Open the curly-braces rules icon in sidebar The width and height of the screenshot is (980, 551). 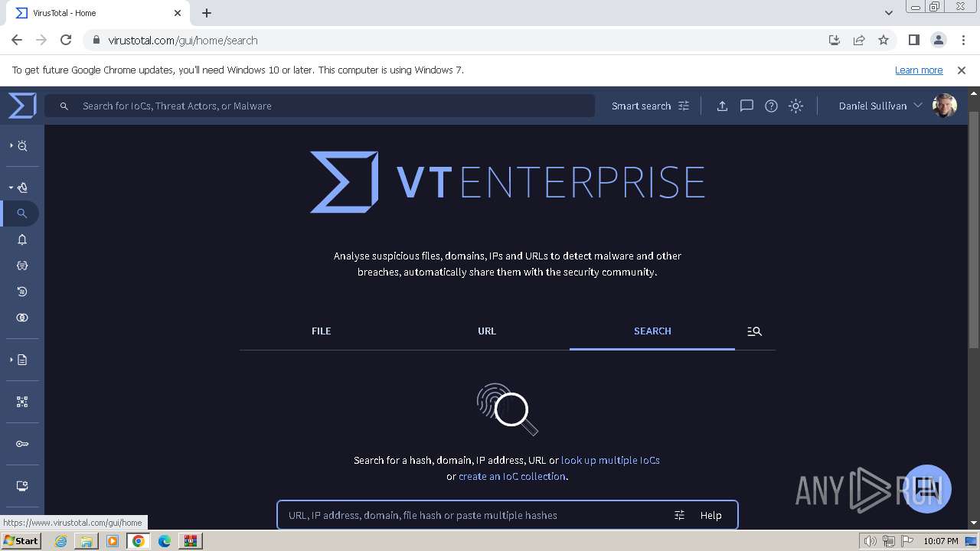tap(22, 266)
